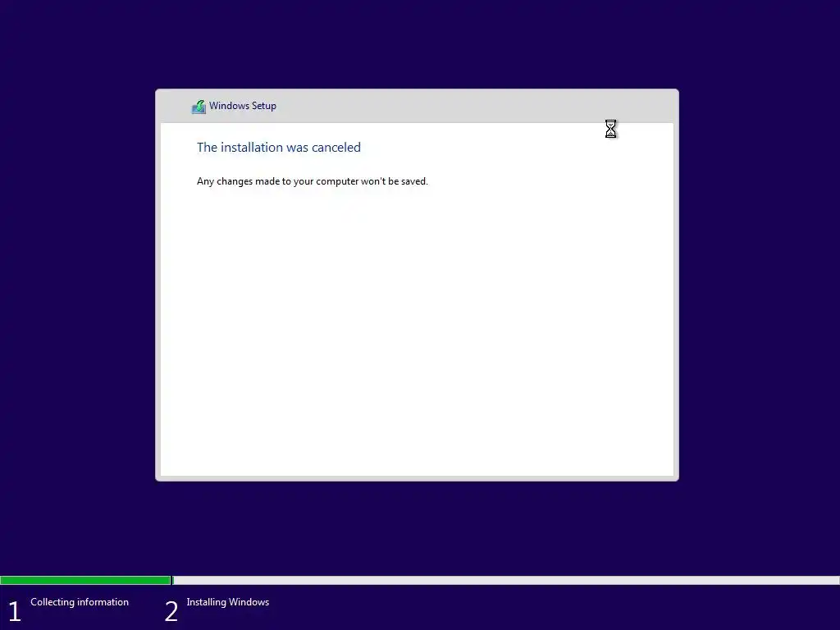
Task: Select the 'Installing Windows' step label
Action: [228, 602]
